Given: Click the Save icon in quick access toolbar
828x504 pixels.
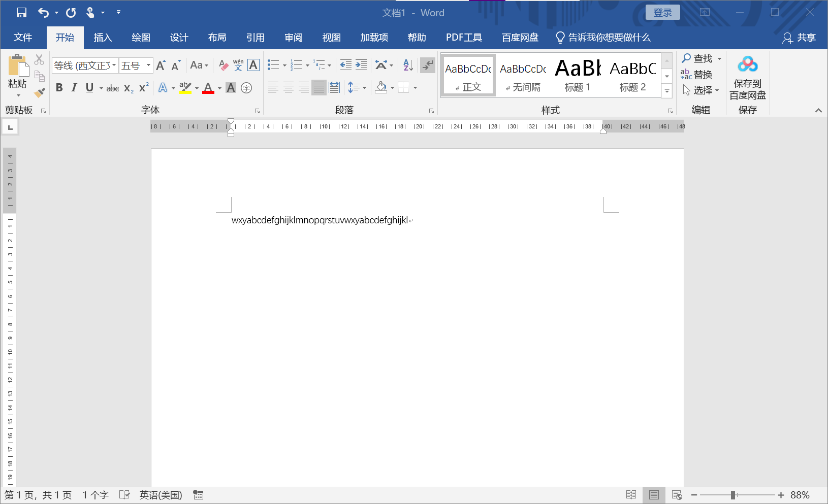Looking at the screenshot, I should tap(21, 13).
